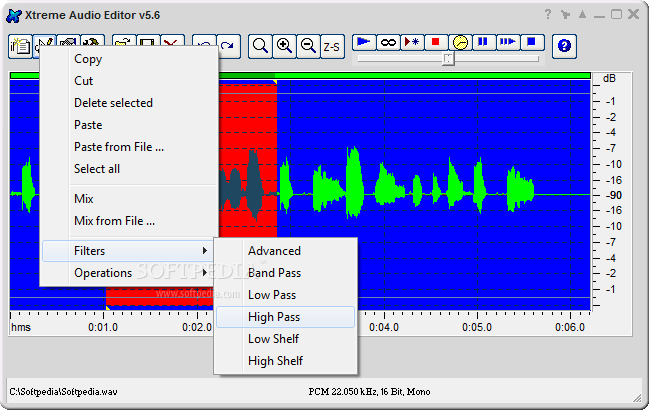The image size is (649, 410).
Task: Open the Advanced filter option
Action: click(x=274, y=251)
